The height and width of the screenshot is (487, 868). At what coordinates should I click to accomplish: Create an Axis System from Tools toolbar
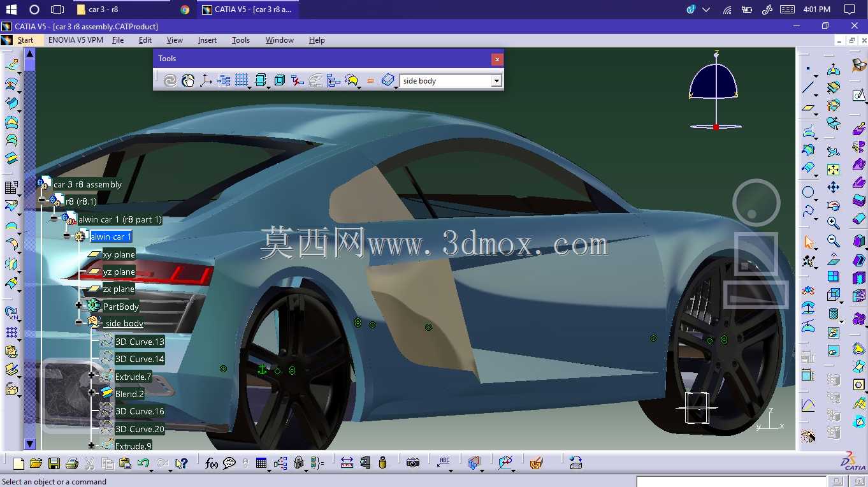point(206,80)
